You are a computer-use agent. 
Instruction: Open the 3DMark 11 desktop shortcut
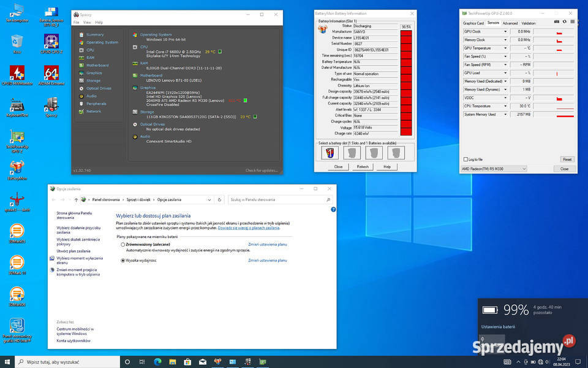tap(17, 265)
